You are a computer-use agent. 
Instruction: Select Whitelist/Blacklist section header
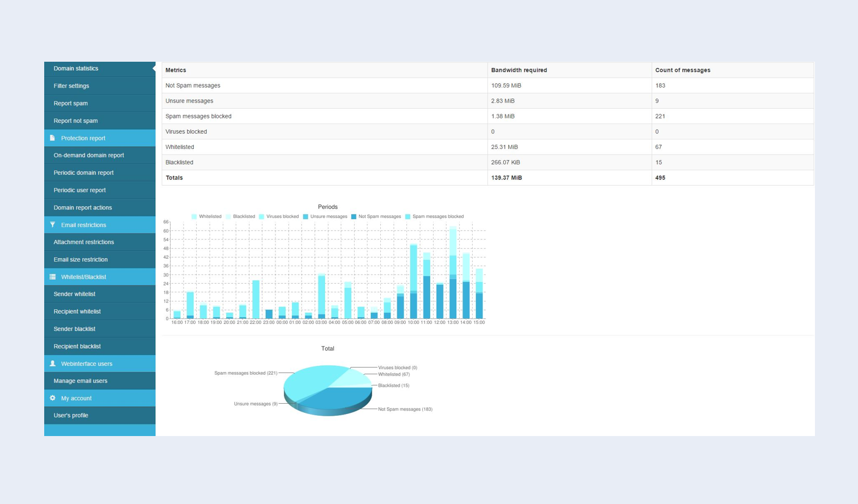tap(100, 277)
